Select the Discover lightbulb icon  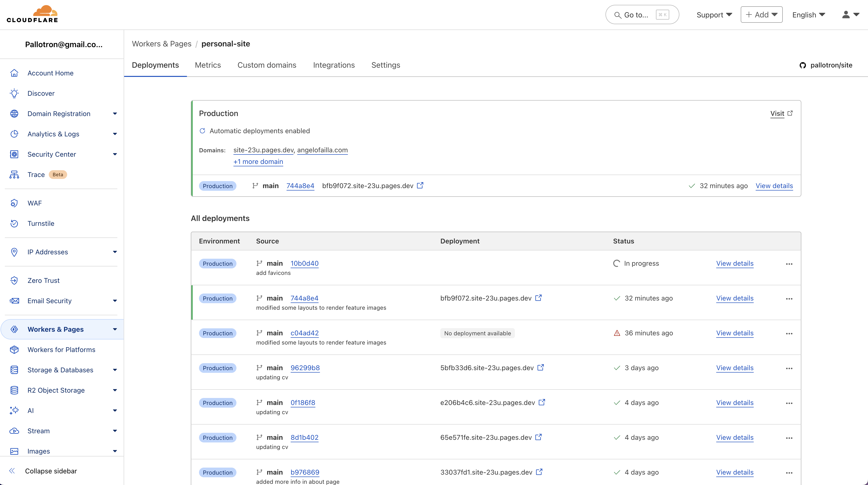14,93
